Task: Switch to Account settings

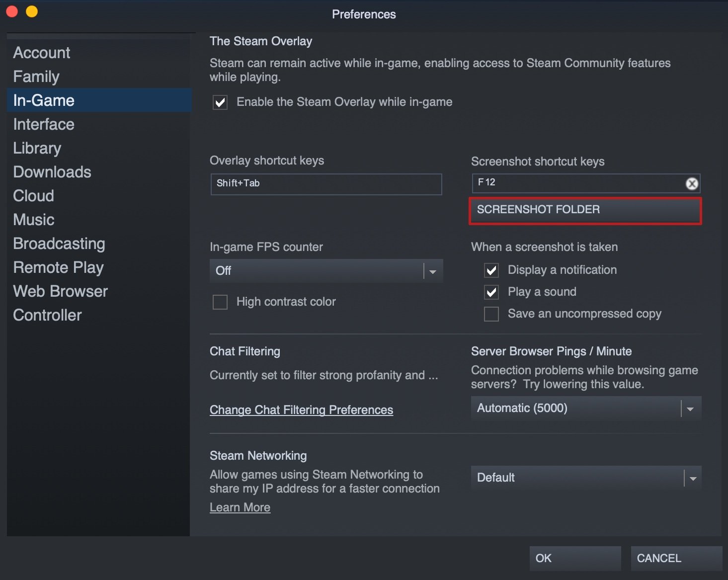Action: coord(42,53)
